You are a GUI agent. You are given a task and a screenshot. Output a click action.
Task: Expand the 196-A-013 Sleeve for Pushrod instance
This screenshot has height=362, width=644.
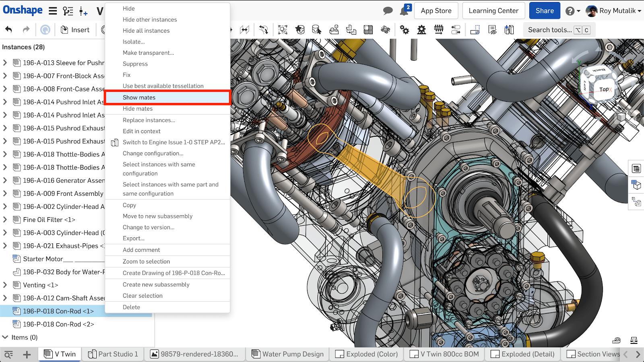coord(5,63)
